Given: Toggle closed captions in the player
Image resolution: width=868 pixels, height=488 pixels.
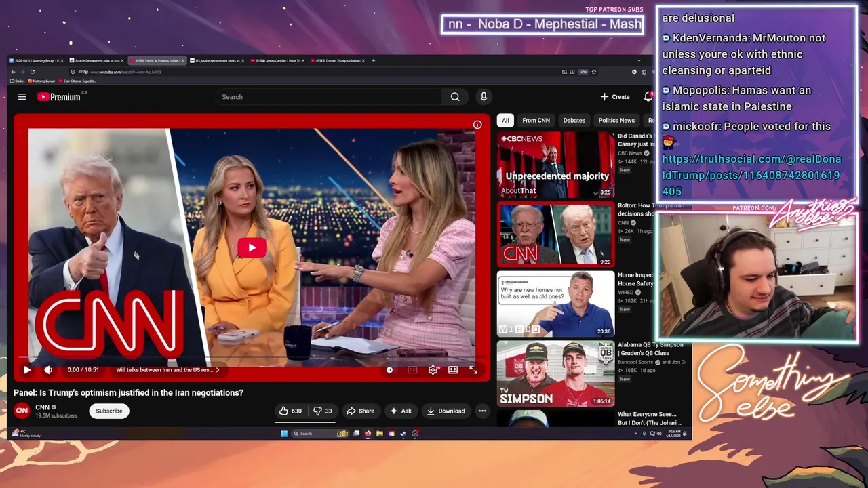Looking at the screenshot, I should (x=412, y=370).
